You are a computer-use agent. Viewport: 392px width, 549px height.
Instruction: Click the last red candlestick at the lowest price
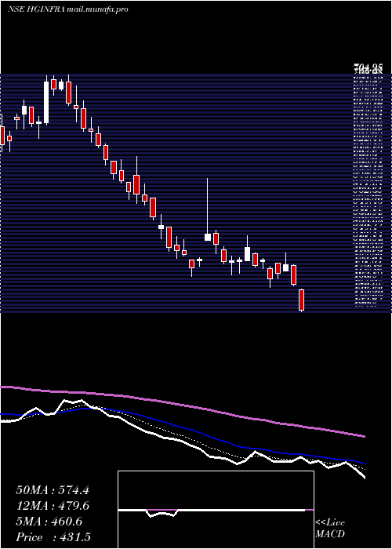301,300
